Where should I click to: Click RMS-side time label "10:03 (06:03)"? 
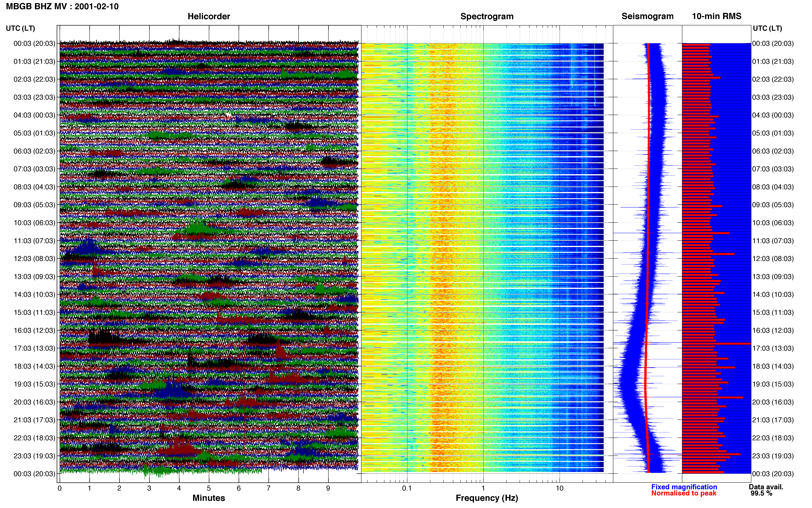pos(773,223)
